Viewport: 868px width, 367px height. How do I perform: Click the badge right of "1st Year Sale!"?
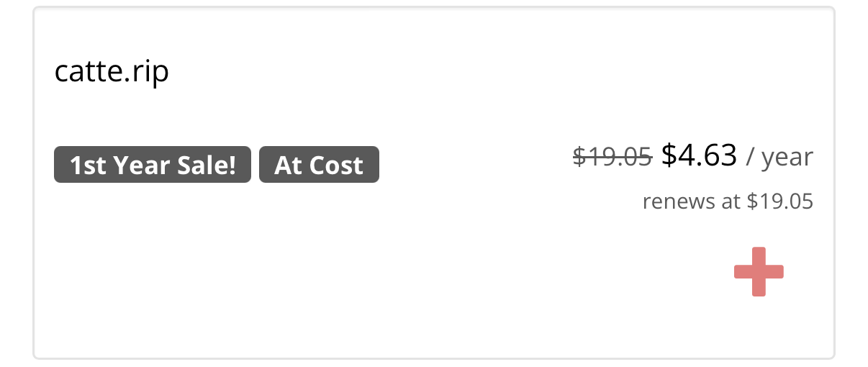coord(319,166)
